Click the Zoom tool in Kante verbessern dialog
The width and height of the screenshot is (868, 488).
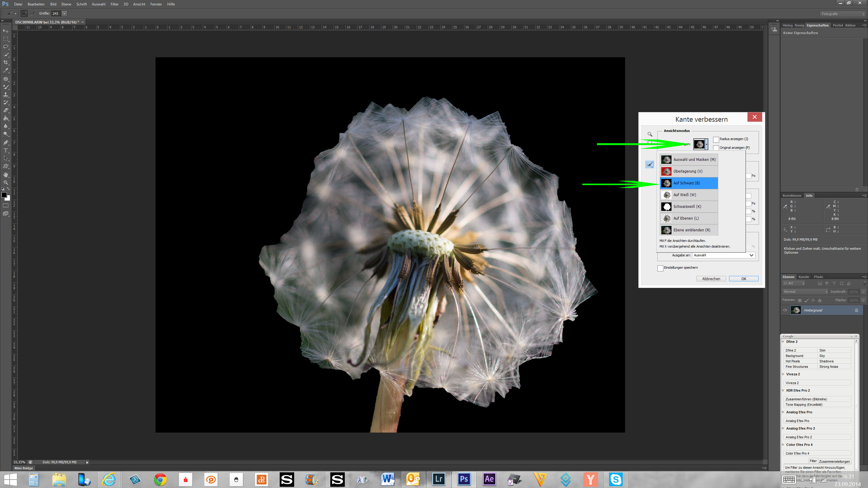pos(650,134)
